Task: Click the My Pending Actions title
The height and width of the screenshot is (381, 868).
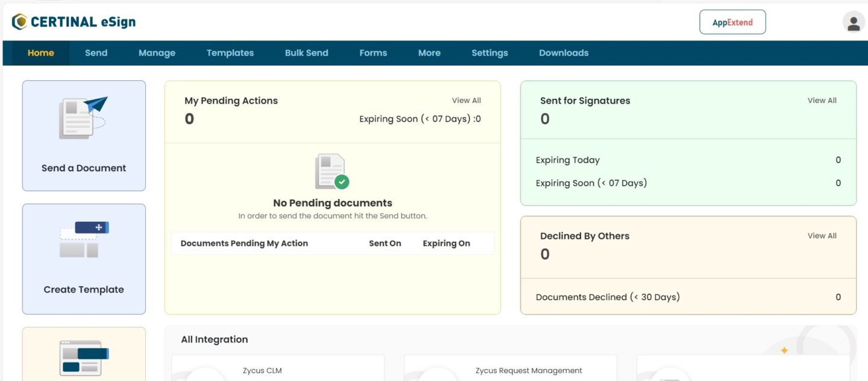Action: point(231,101)
